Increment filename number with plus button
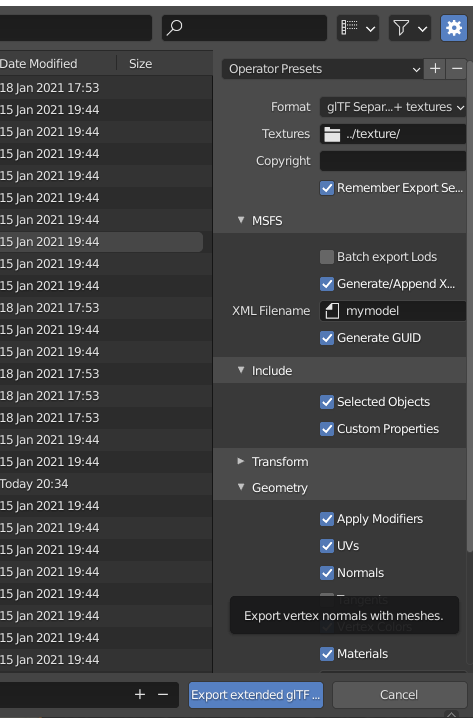Image resolution: width=473 pixels, height=718 pixels. click(x=140, y=695)
